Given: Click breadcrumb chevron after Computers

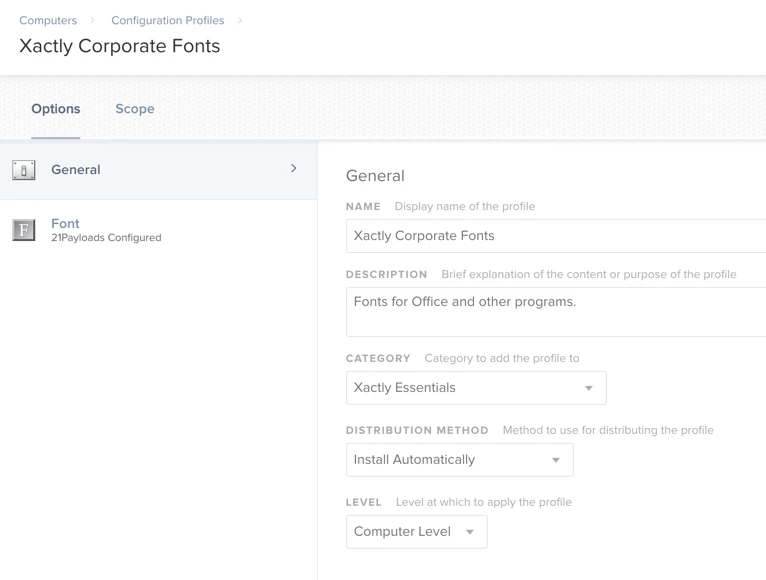Looking at the screenshot, I should point(94,20).
